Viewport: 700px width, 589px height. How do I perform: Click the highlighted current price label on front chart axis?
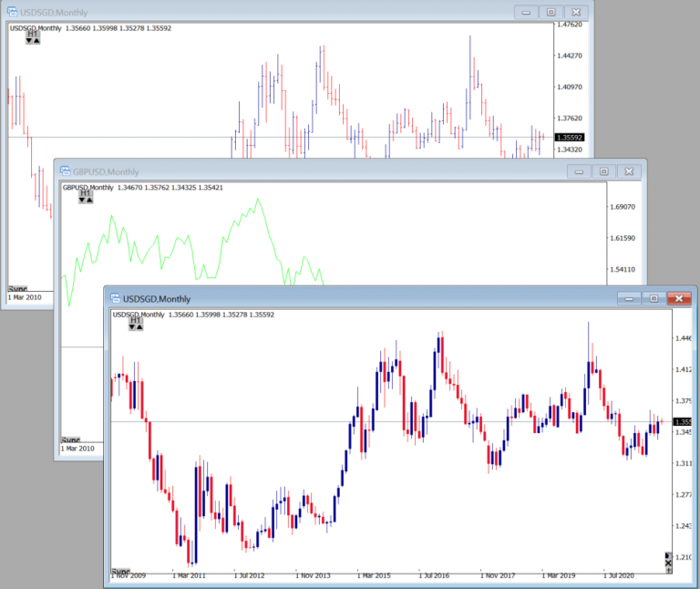(684, 422)
